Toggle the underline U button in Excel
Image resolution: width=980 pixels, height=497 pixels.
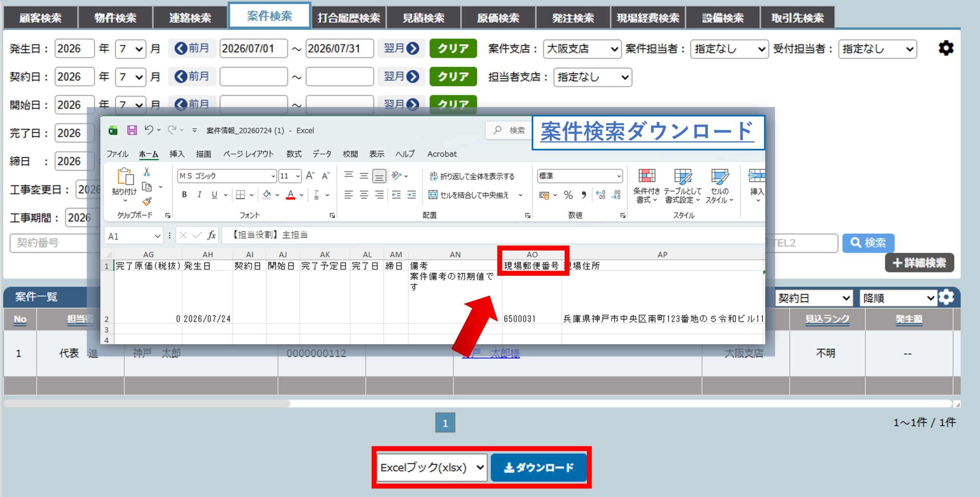pyautogui.click(x=214, y=195)
